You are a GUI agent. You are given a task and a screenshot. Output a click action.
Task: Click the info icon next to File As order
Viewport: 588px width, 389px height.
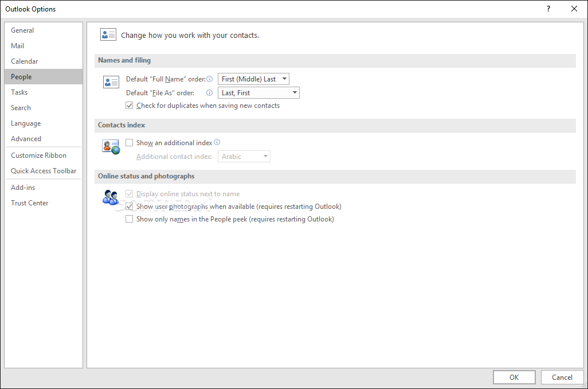click(210, 93)
